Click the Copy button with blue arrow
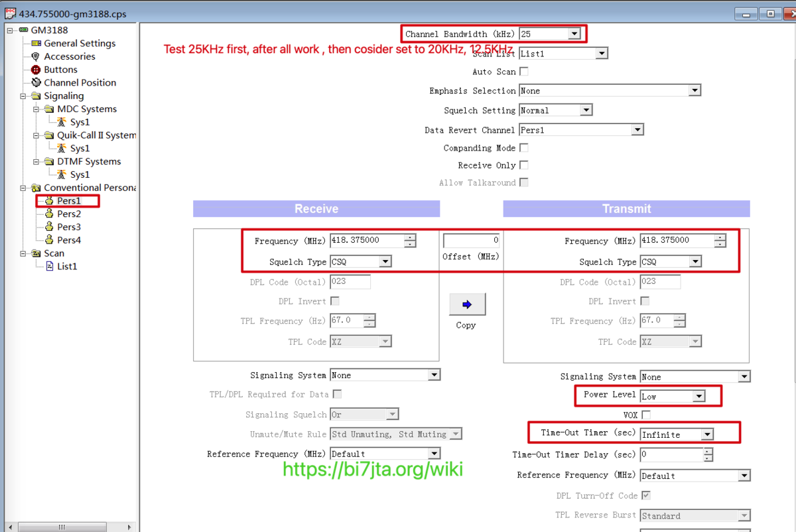796x532 pixels. (467, 304)
